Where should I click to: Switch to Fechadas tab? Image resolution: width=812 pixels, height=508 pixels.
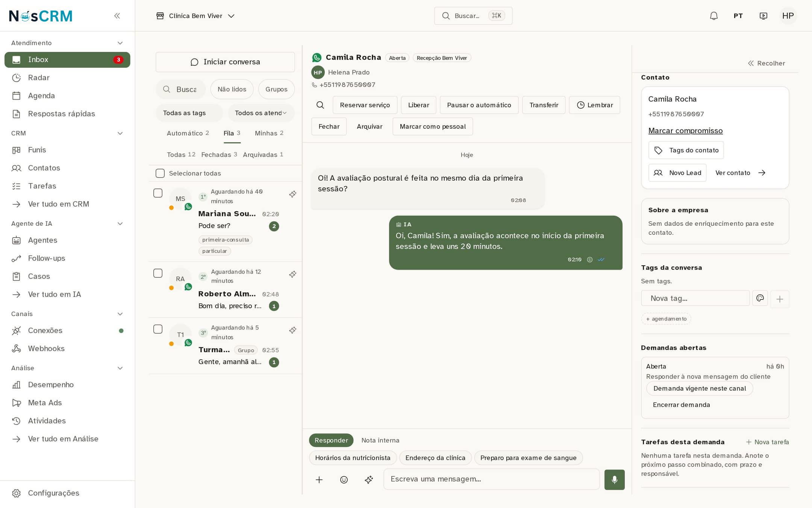point(219,155)
